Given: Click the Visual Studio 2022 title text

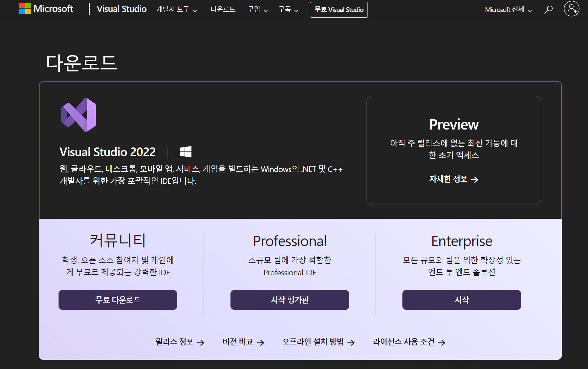Looking at the screenshot, I should 107,152.
